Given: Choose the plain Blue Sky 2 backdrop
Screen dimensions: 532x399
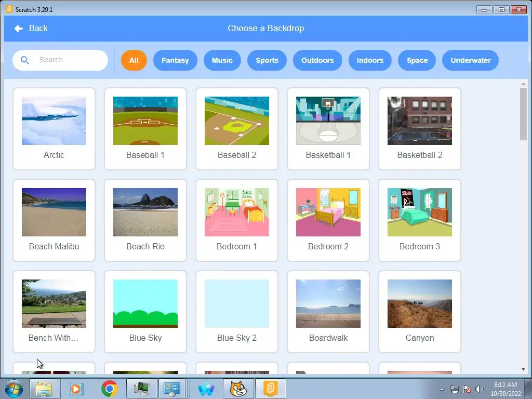Looking at the screenshot, I should pyautogui.click(x=237, y=303).
